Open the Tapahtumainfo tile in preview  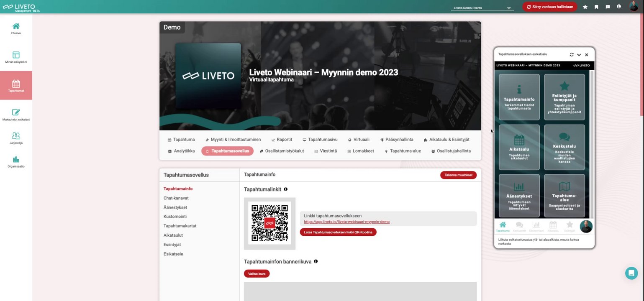[519, 97]
